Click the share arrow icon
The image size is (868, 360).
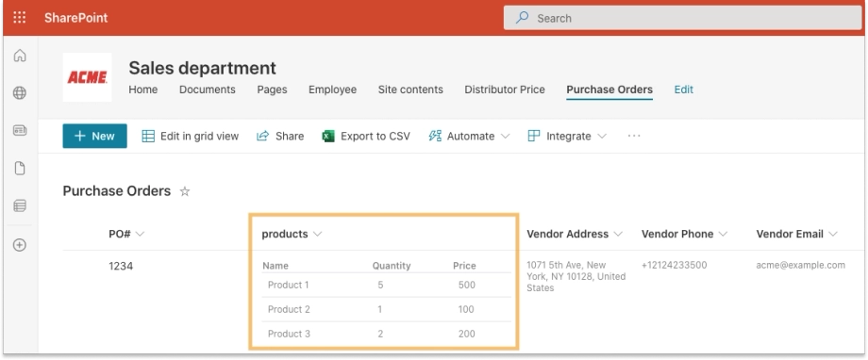(x=262, y=136)
